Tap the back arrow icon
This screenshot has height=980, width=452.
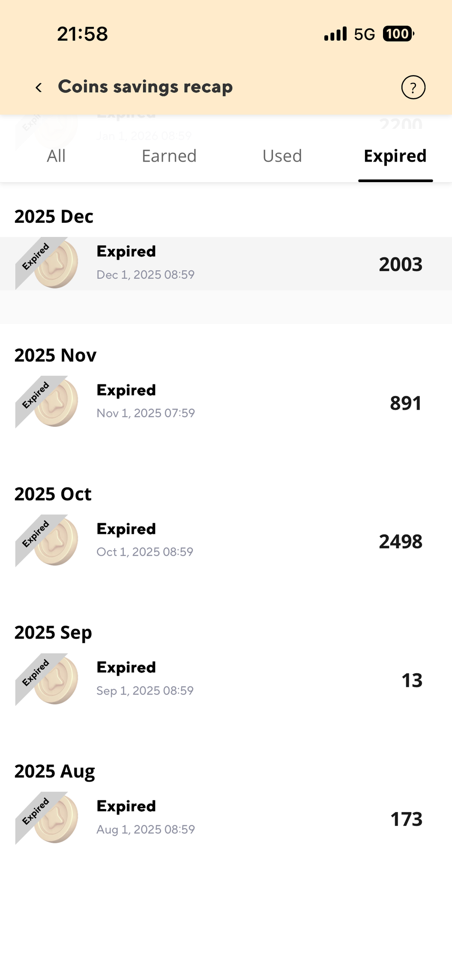point(39,87)
